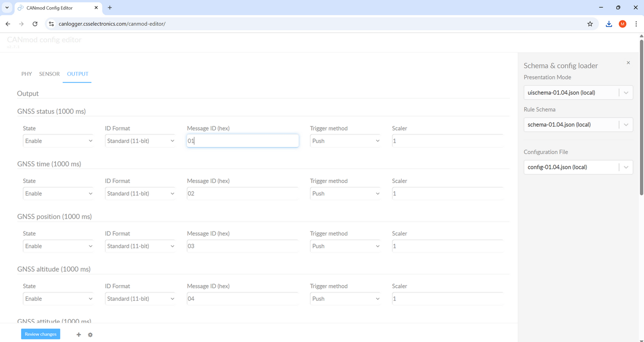Click the GNSS time (1000 ms) heading

click(49, 164)
